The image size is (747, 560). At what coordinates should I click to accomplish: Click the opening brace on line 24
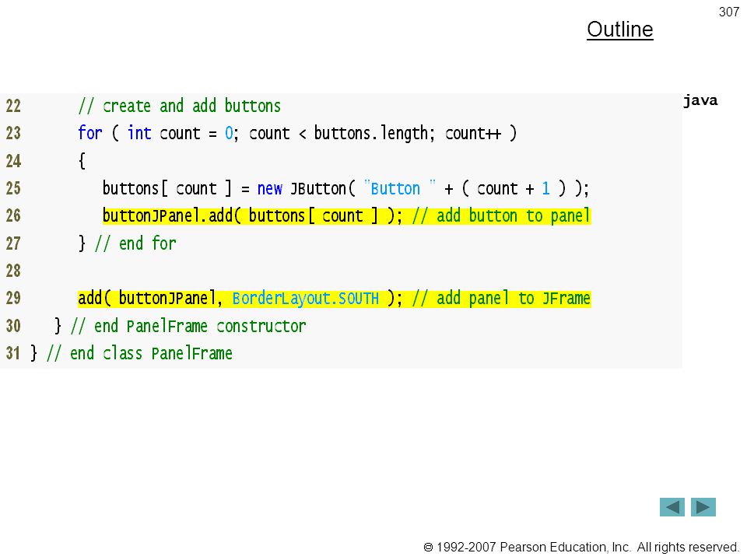tap(82, 161)
